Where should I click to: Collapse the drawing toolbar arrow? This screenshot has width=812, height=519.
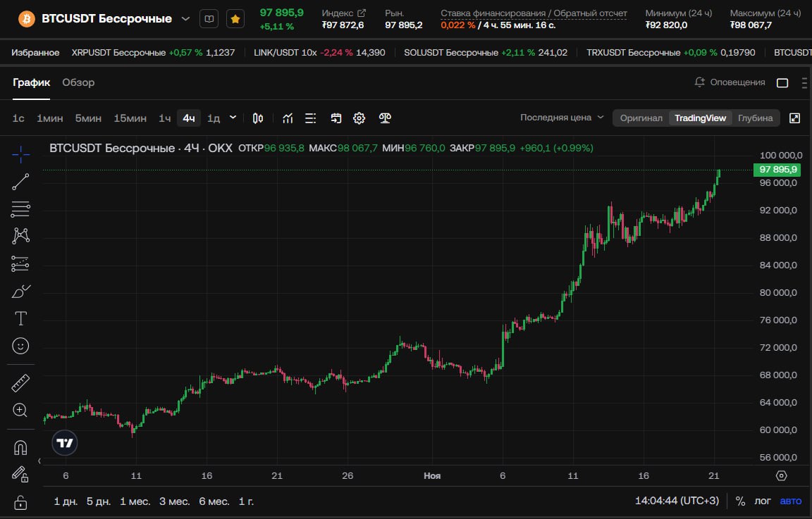pyautogui.click(x=39, y=461)
